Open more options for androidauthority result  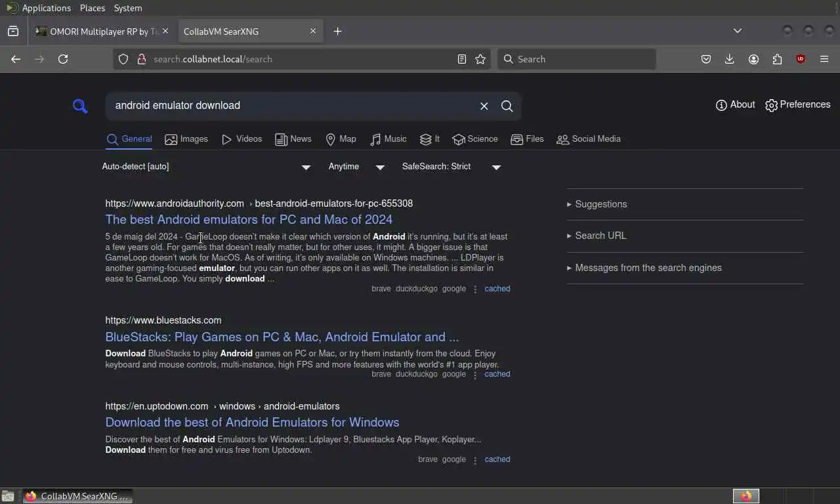475,289
